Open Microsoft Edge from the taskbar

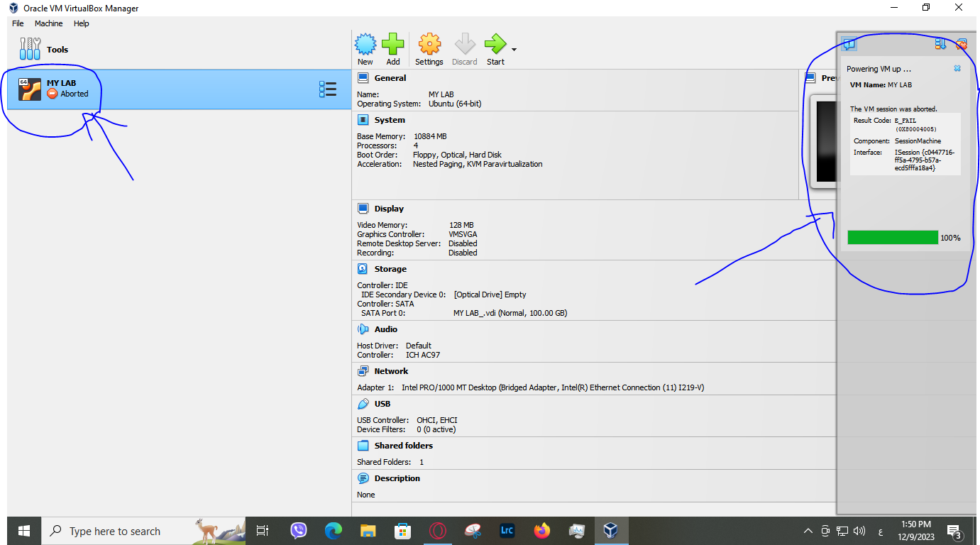click(334, 531)
